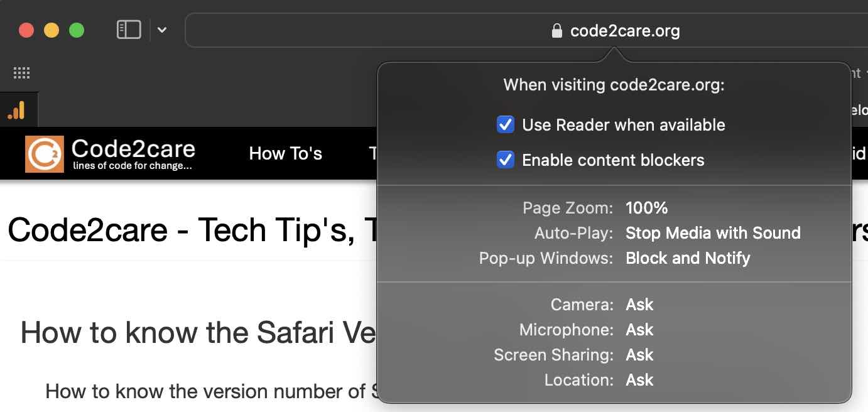Click the red close traffic light
Image resolution: width=868 pixels, height=412 pixels.
pos(26,30)
